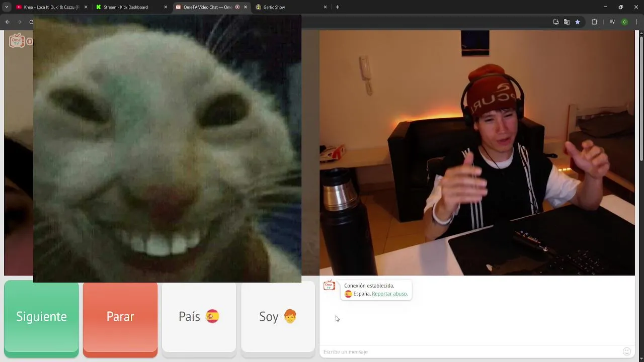Reload the current page

(31, 22)
